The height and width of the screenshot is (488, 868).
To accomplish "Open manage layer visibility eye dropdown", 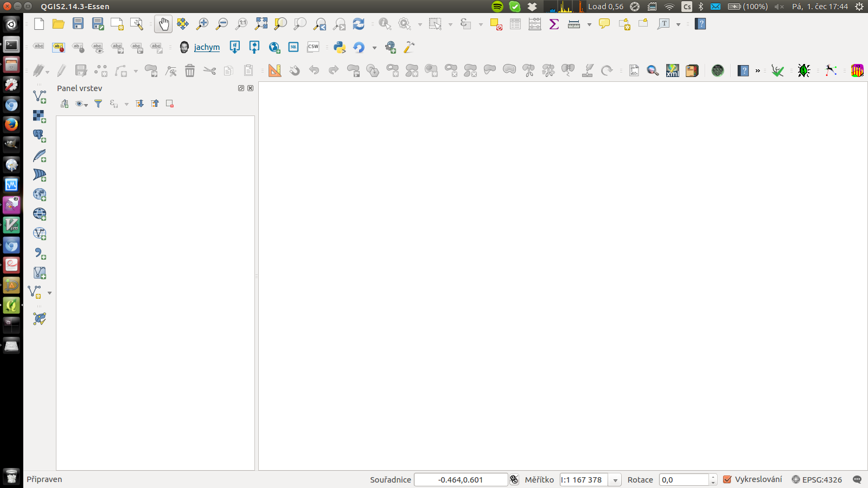I will pyautogui.click(x=82, y=104).
